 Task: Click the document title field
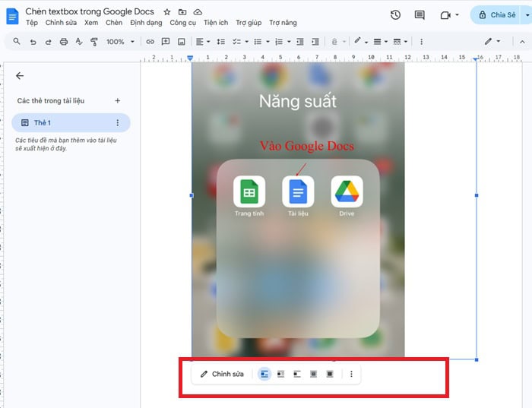coord(90,11)
